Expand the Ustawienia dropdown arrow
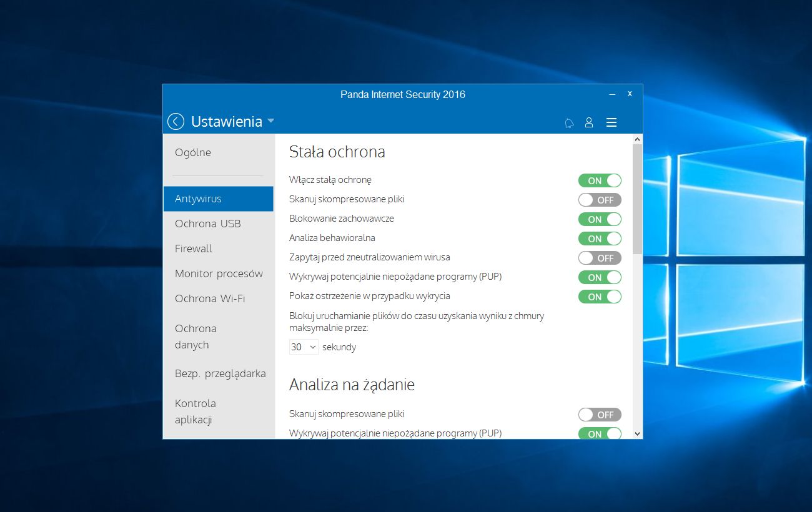Viewport: 812px width, 512px height. coord(270,121)
